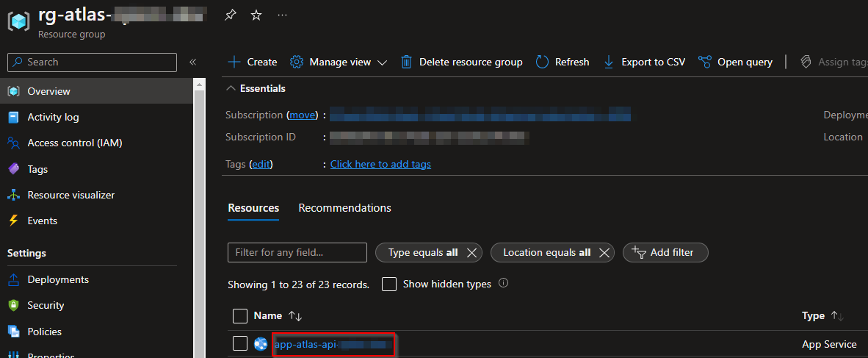Sort resources by Name column arrows
868x358 pixels.
[x=295, y=316]
